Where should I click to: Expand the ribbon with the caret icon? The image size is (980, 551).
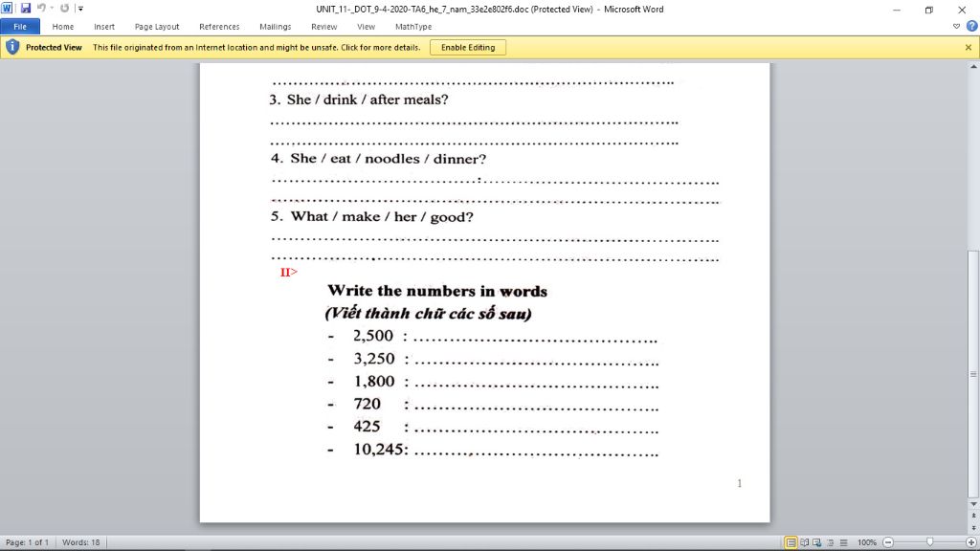956,26
